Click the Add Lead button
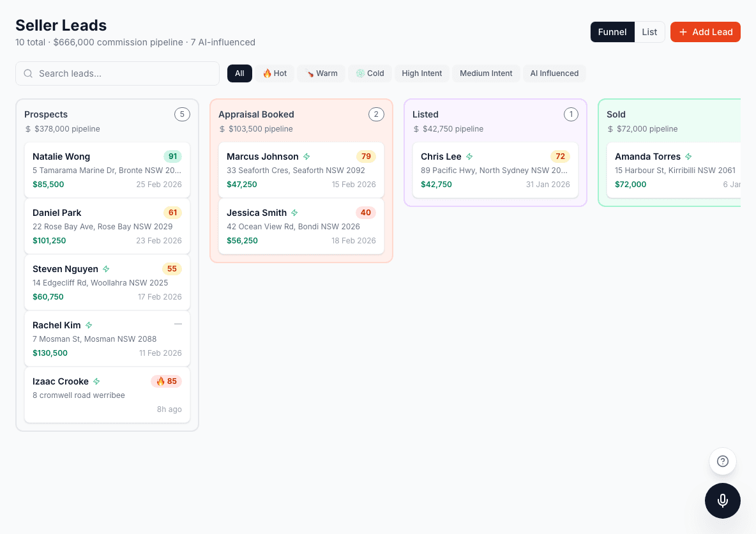This screenshot has width=756, height=534. (x=706, y=31)
